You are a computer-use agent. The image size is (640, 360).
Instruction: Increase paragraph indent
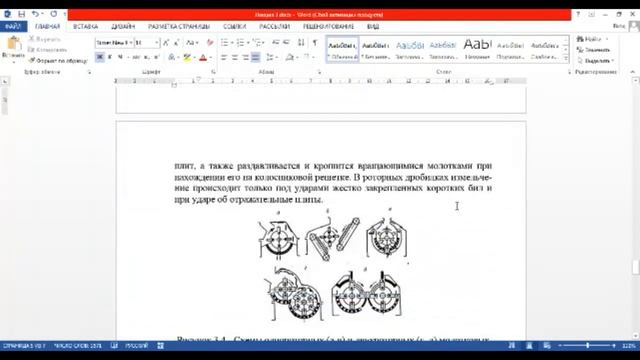pyautogui.click(x=286, y=42)
